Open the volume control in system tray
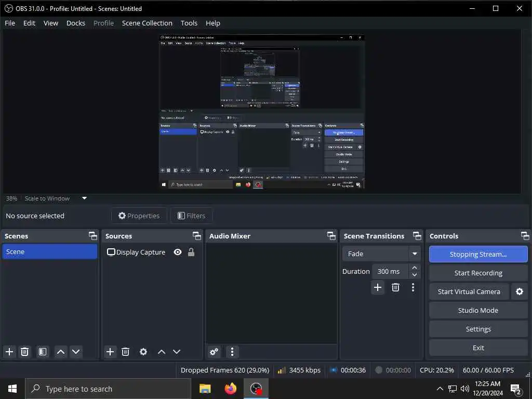 [465, 389]
